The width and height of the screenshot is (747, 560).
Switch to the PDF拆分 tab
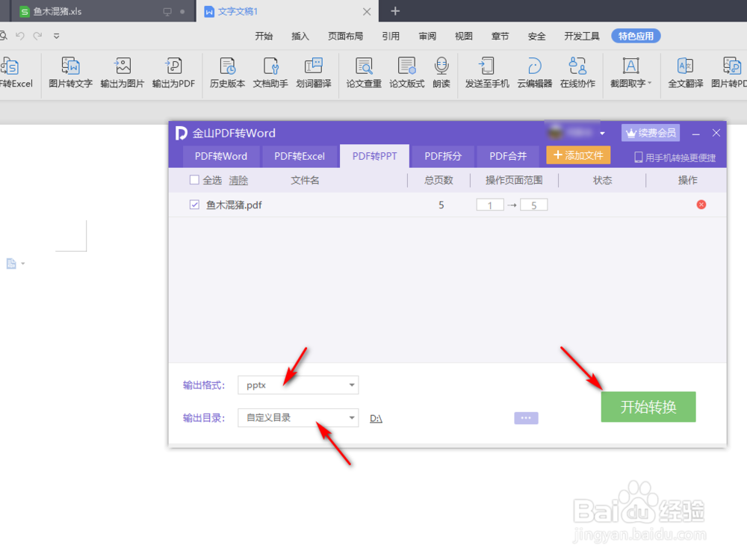(x=442, y=156)
